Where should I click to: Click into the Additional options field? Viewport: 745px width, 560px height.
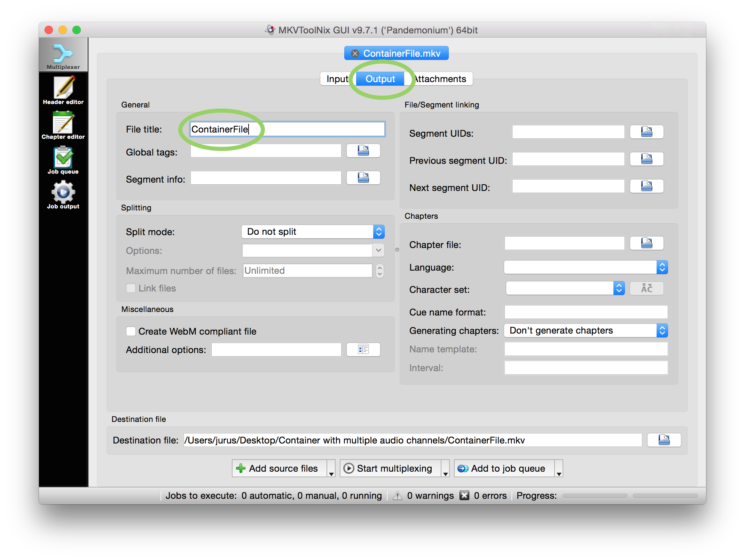click(276, 350)
